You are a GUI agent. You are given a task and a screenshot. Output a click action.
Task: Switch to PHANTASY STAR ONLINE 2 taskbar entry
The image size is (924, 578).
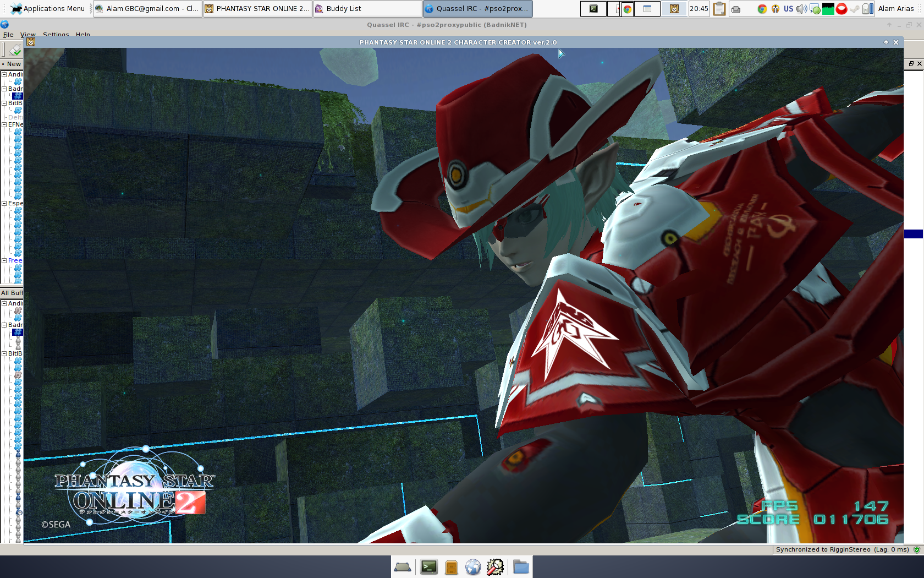[257, 8]
